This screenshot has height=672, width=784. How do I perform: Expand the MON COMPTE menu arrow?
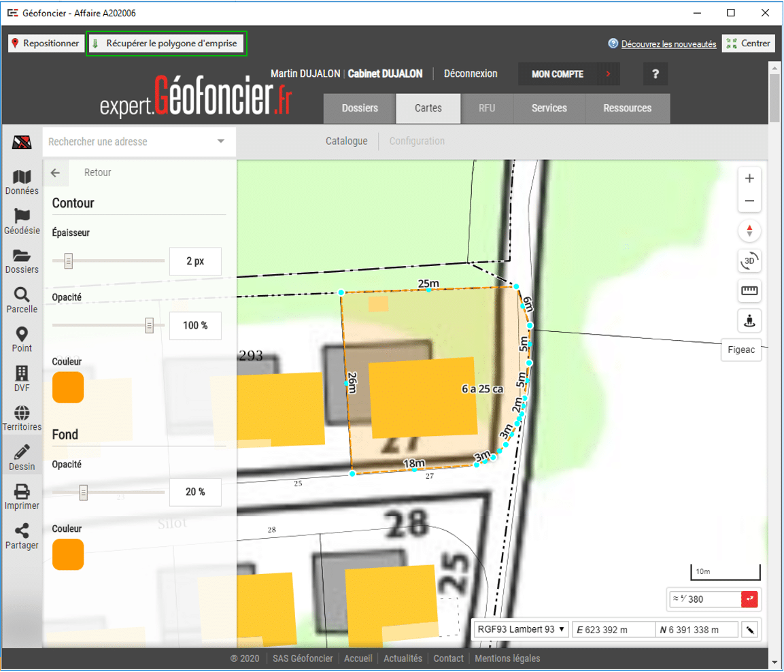pyautogui.click(x=608, y=74)
